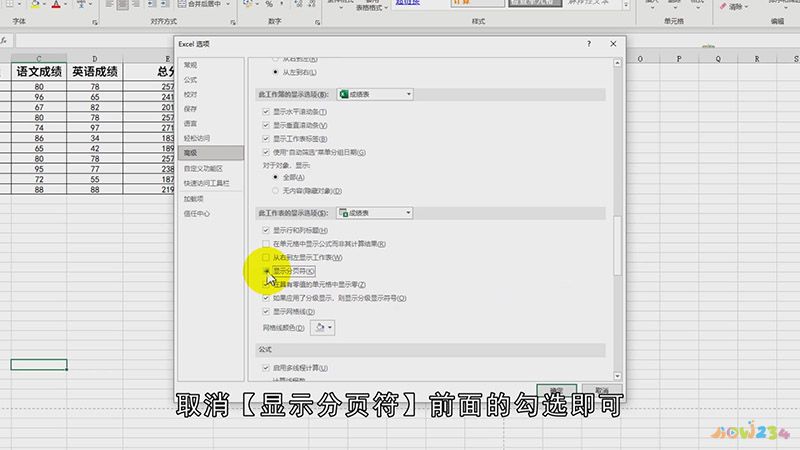Click the fx insert function icon
The height and width of the screenshot is (450, 800).
point(4,40)
